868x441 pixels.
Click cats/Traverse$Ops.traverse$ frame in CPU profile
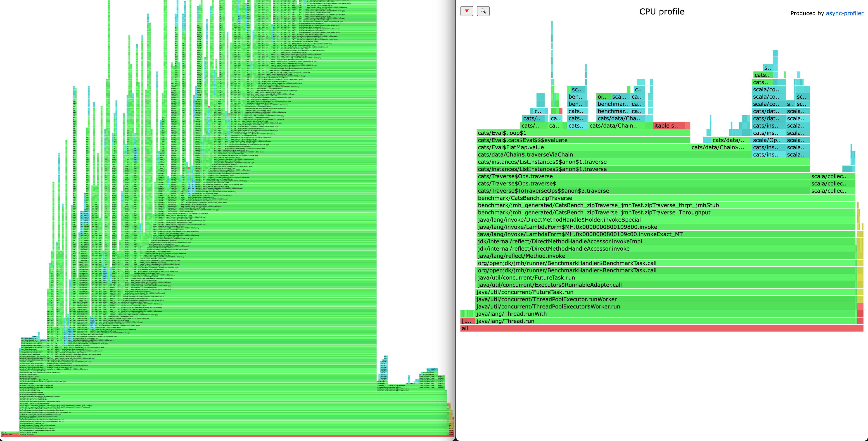[643, 183]
